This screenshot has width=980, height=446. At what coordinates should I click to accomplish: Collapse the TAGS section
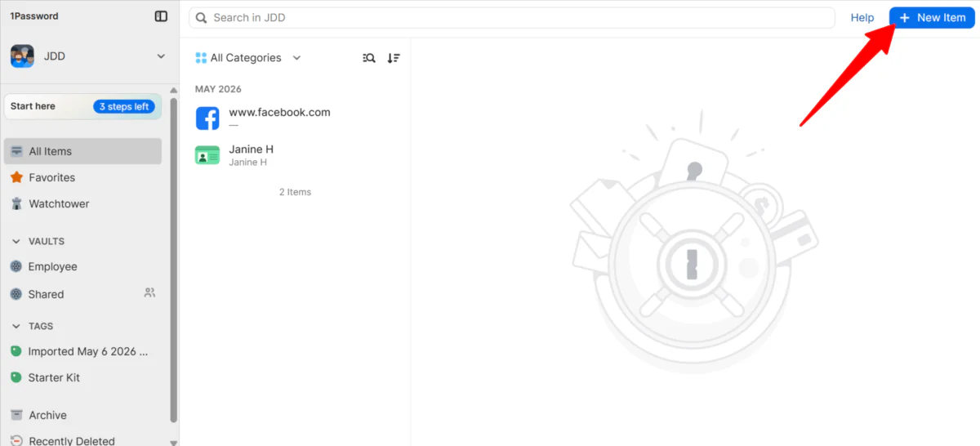(x=16, y=326)
